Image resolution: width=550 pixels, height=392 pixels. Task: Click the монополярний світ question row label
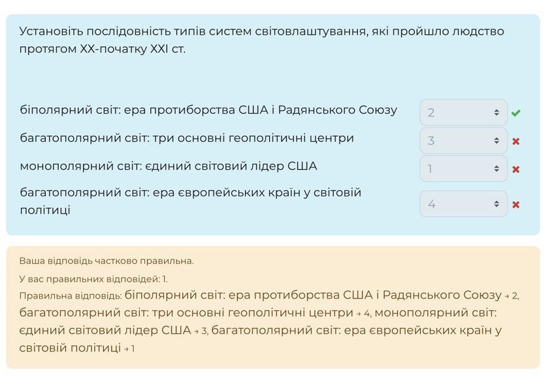[x=168, y=166]
